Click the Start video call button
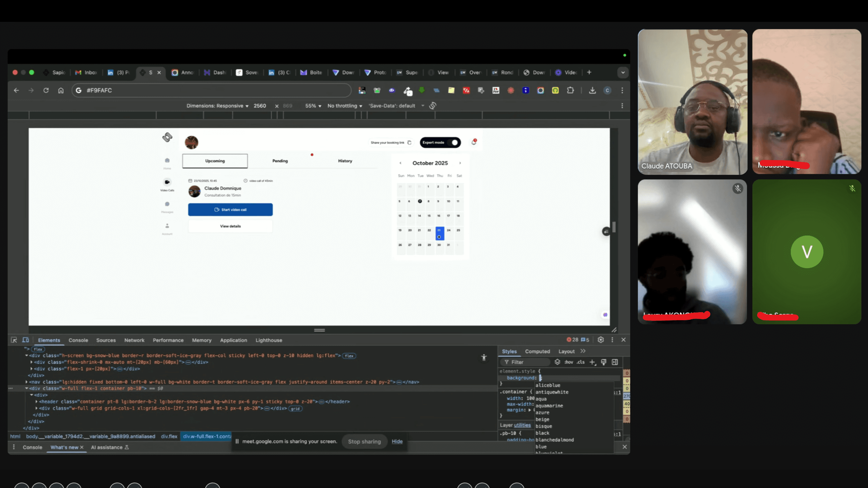868x488 pixels. pyautogui.click(x=230, y=210)
